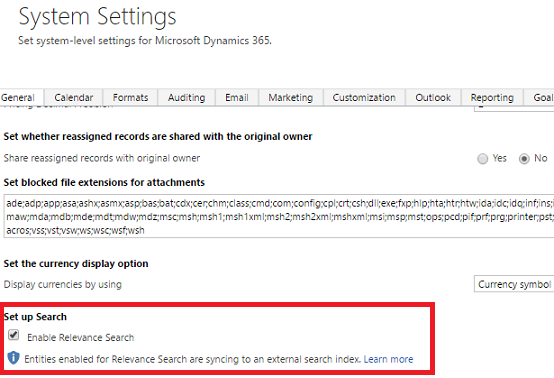Viewport: 554px width, 378px height.
Task: Click inside blocked file extensions text box
Action: tap(279, 216)
